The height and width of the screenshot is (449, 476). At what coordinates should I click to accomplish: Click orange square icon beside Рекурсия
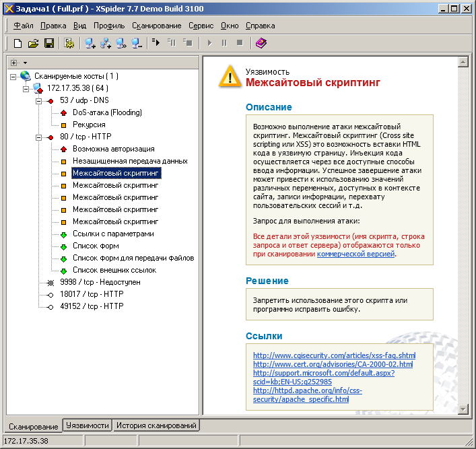click(x=63, y=125)
